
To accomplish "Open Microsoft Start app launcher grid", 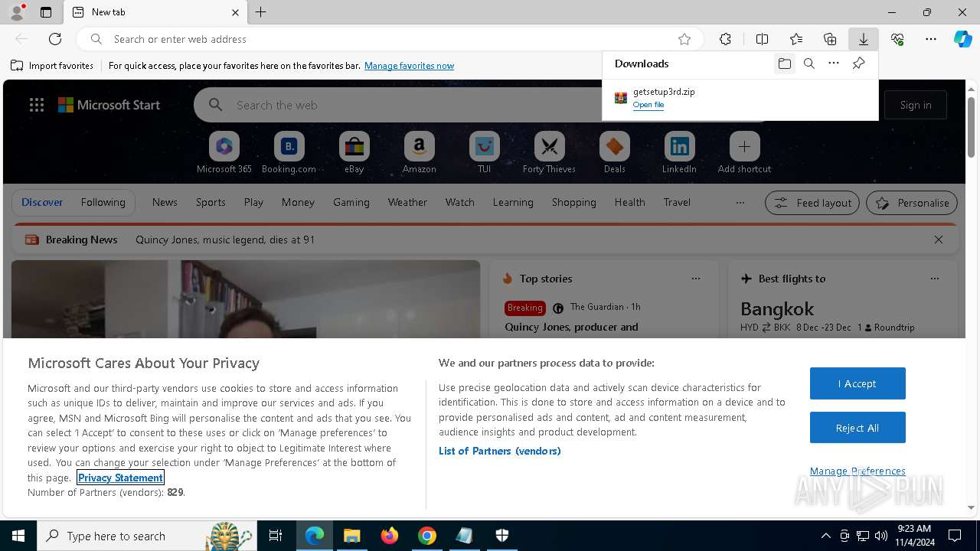I will pos(37,105).
